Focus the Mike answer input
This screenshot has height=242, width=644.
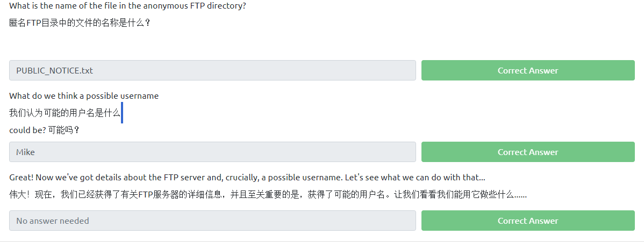(x=212, y=152)
